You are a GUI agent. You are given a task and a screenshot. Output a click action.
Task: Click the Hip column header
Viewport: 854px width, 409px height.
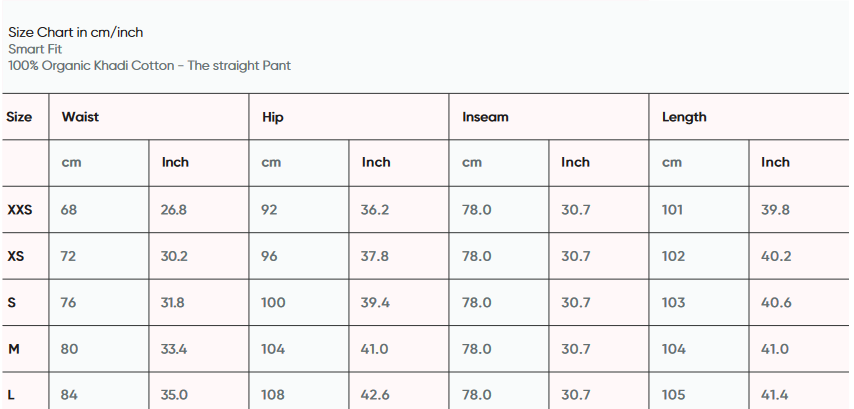tap(273, 117)
